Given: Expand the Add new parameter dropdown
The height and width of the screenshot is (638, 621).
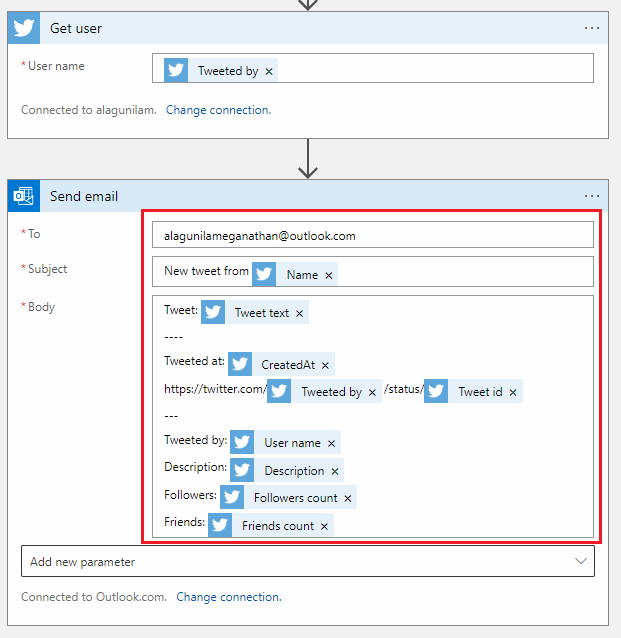Looking at the screenshot, I should (x=308, y=562).
